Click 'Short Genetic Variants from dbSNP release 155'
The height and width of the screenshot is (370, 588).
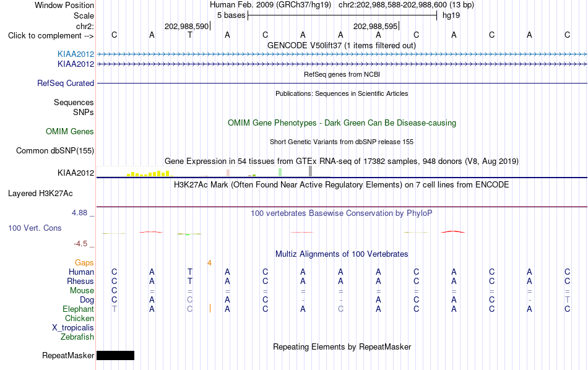(x=342, y=142)
